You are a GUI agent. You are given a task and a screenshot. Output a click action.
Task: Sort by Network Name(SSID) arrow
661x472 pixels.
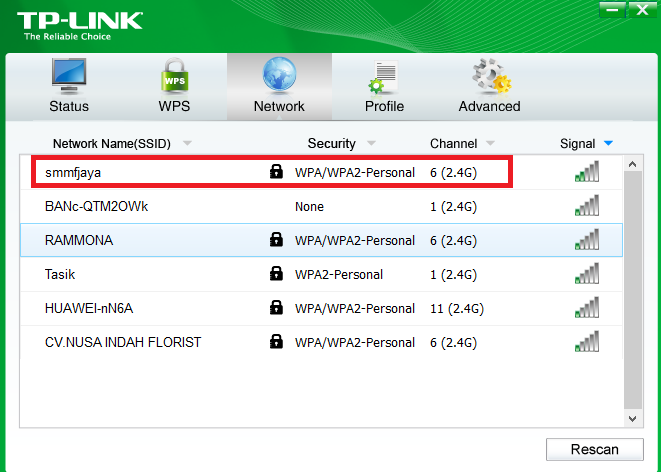click(187, 143)
